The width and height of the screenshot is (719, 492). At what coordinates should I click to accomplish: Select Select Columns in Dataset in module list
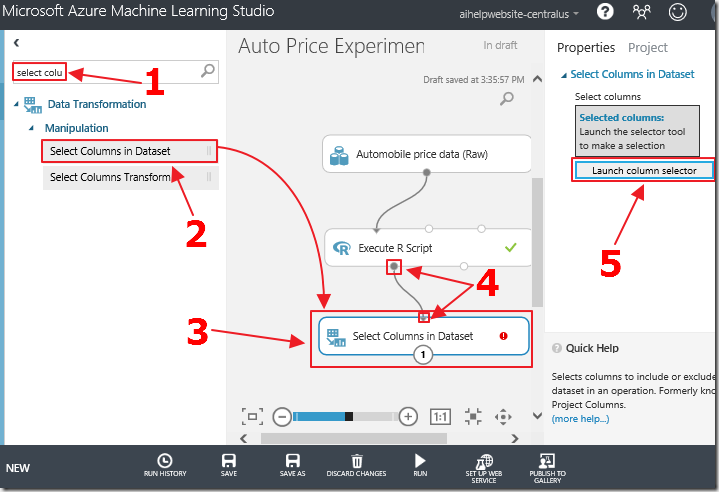pyautogui.click(x=129, y=151)
